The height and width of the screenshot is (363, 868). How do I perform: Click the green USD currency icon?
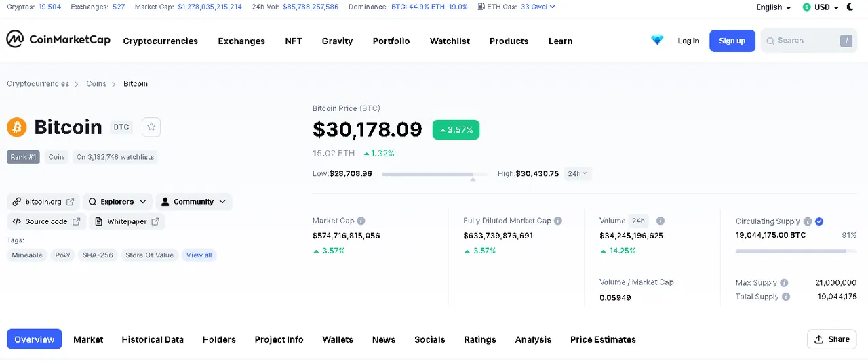[x=806, y=7]
